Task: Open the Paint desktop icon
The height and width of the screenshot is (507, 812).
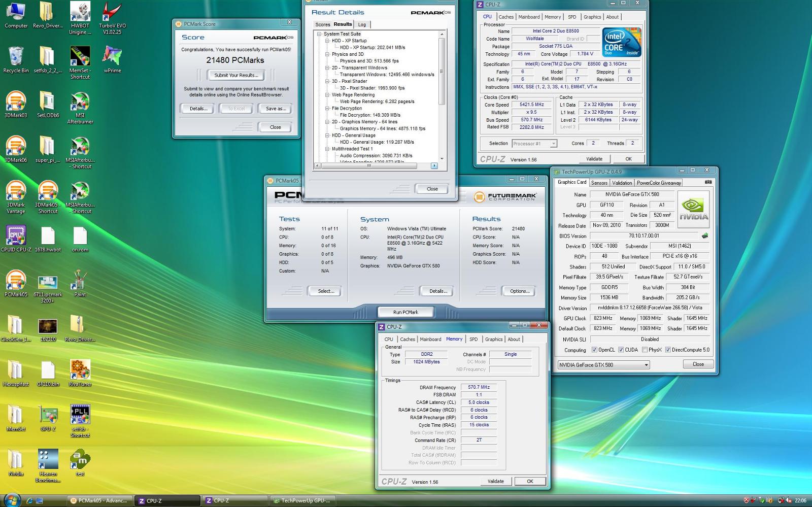Action: (x=80, y=283)
